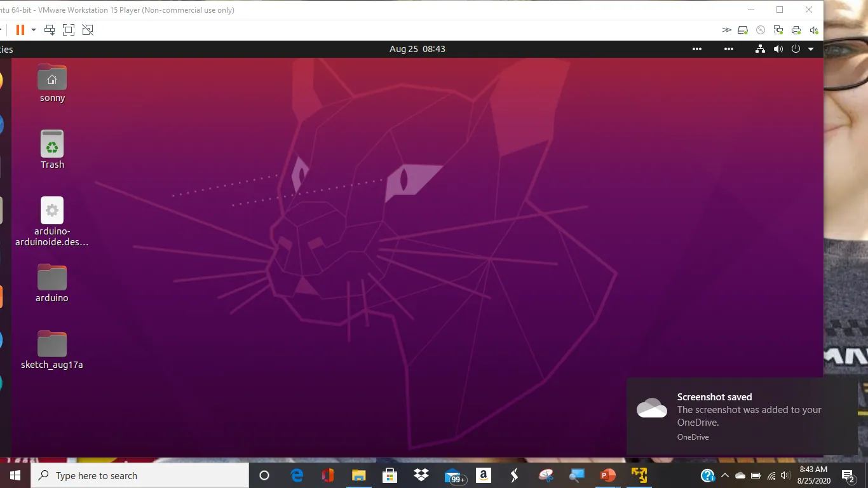Screen dimensions: 868x488
Task: Enter VMware full screen mode
Action: [69, 30]
